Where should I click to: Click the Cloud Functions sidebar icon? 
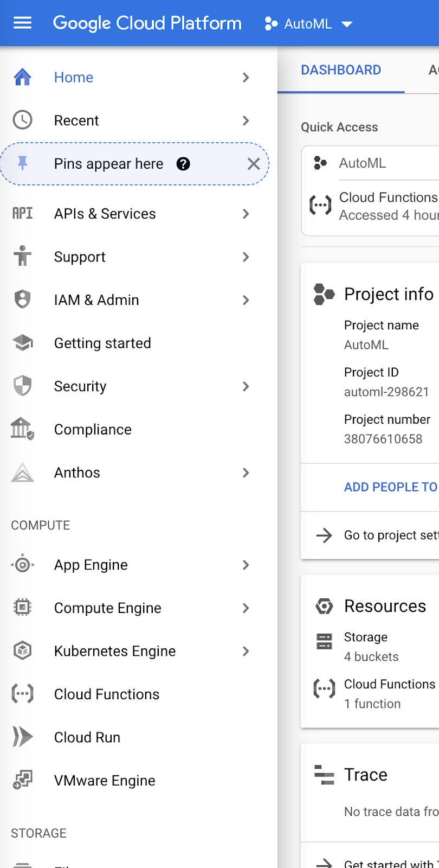pos(22,694)
